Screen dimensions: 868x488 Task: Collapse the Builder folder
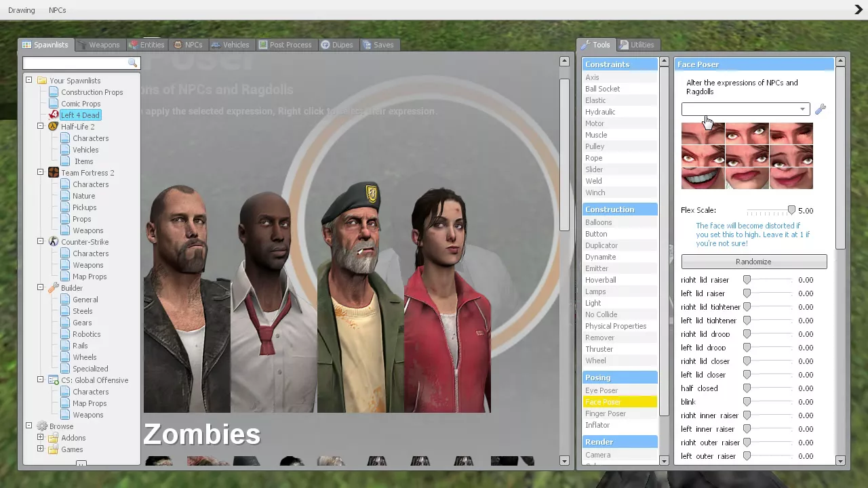41,288
